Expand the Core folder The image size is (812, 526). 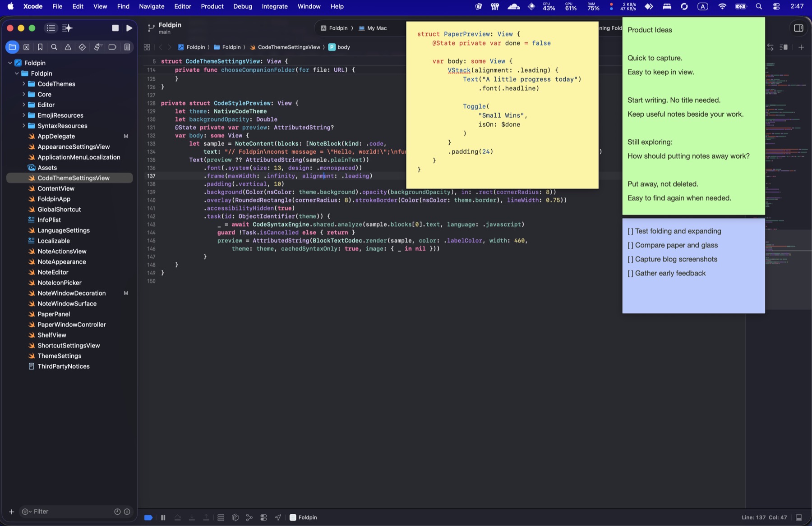pos(23,94)
